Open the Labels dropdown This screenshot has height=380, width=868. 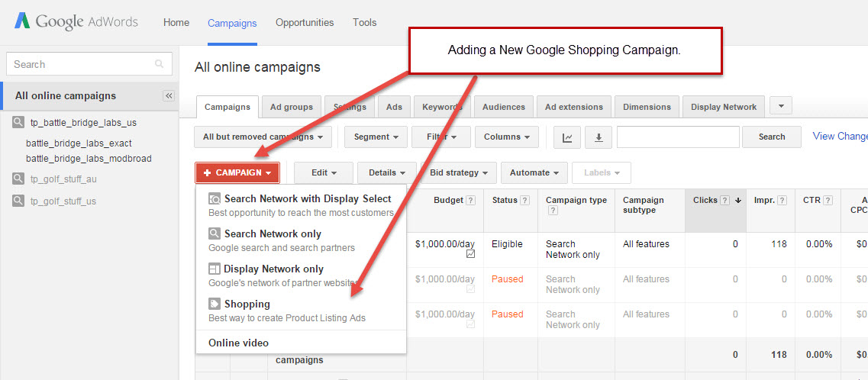[x=601, y=172]
